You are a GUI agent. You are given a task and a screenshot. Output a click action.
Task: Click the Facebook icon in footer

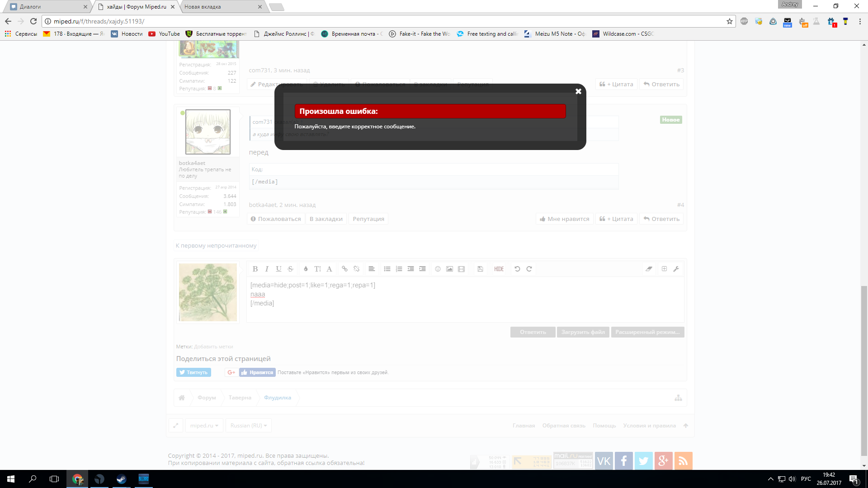click(x=624, y=461)
